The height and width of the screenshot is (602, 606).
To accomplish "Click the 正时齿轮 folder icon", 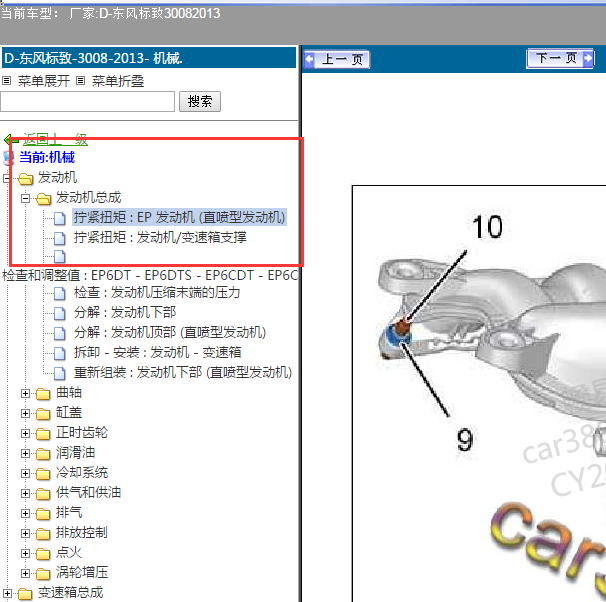I will [43, 434].
